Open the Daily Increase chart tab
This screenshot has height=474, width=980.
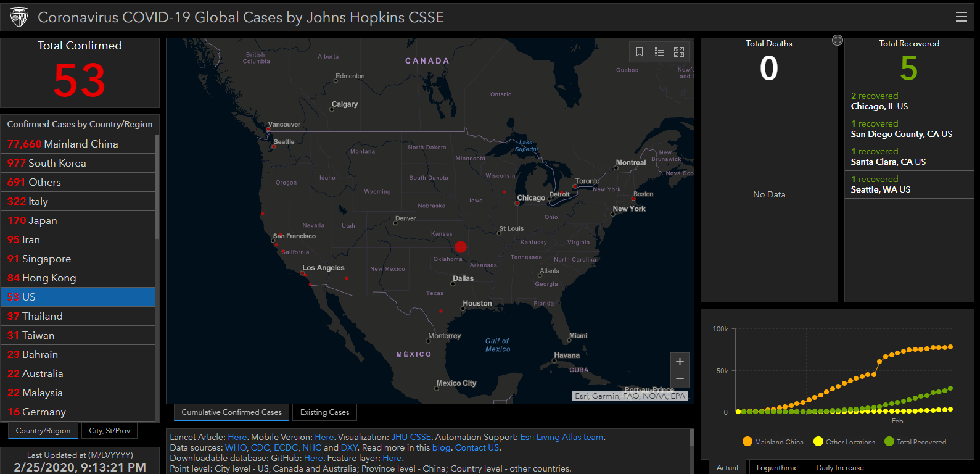tap(839, 467)
